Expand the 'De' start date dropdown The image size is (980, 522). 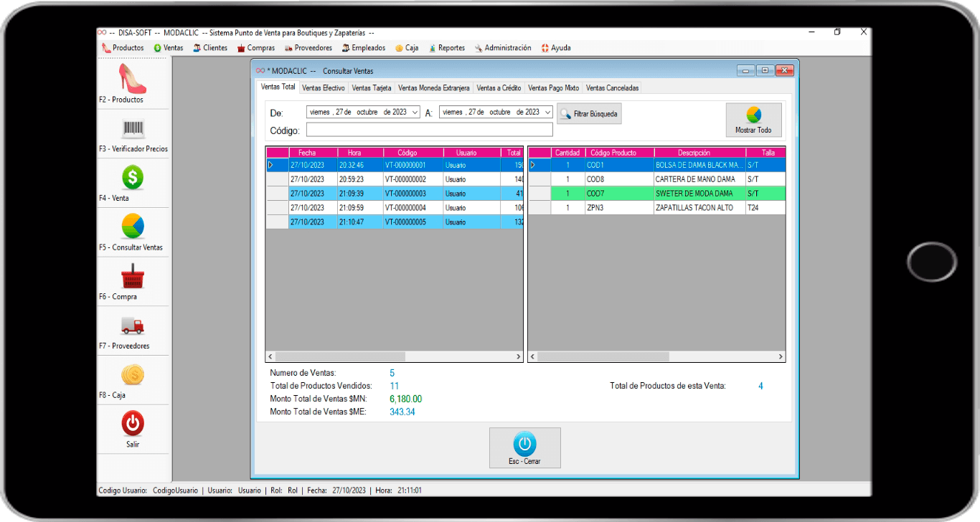click(415, 113)
